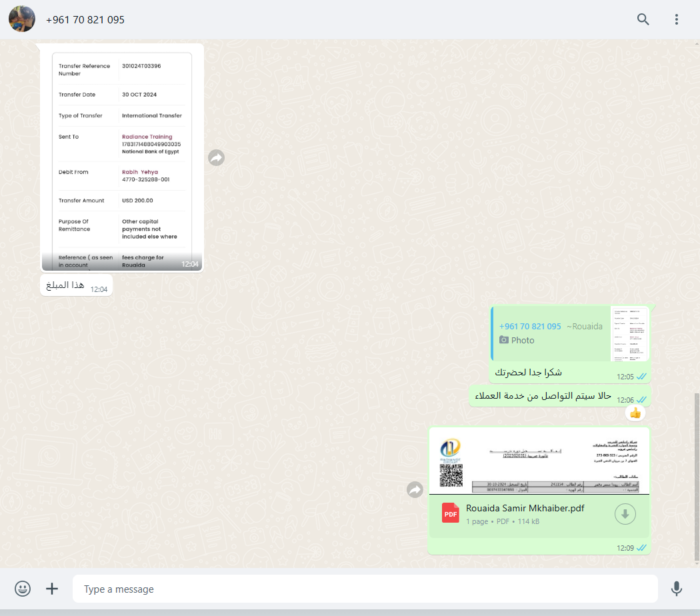
Task: Forward the PDF document message
Action: click(x=415, y=490)
